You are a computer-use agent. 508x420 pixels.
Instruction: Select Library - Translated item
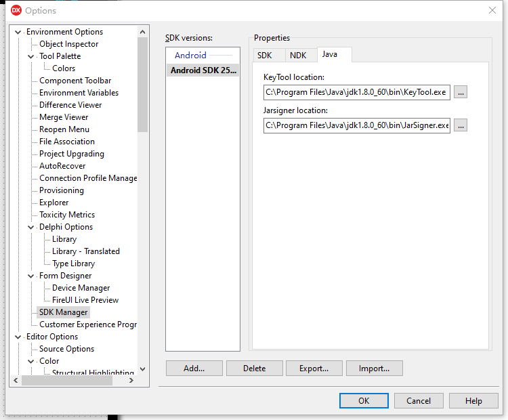[x=86, y=251]
